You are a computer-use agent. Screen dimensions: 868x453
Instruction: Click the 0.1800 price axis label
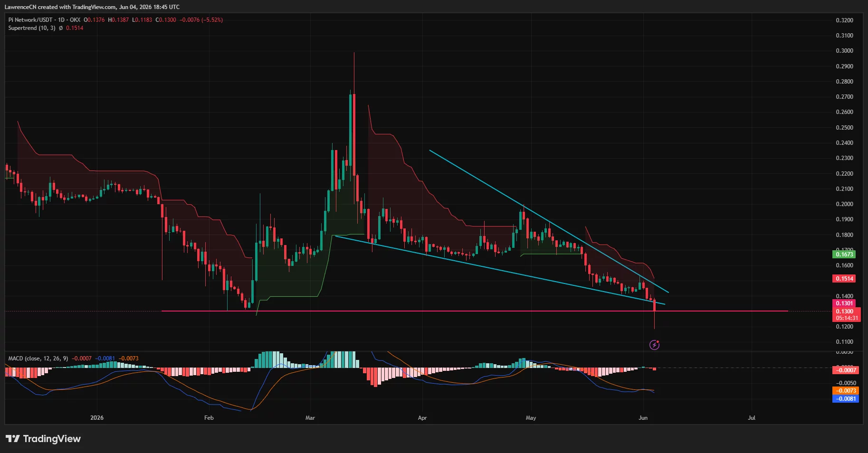(845, 235)
